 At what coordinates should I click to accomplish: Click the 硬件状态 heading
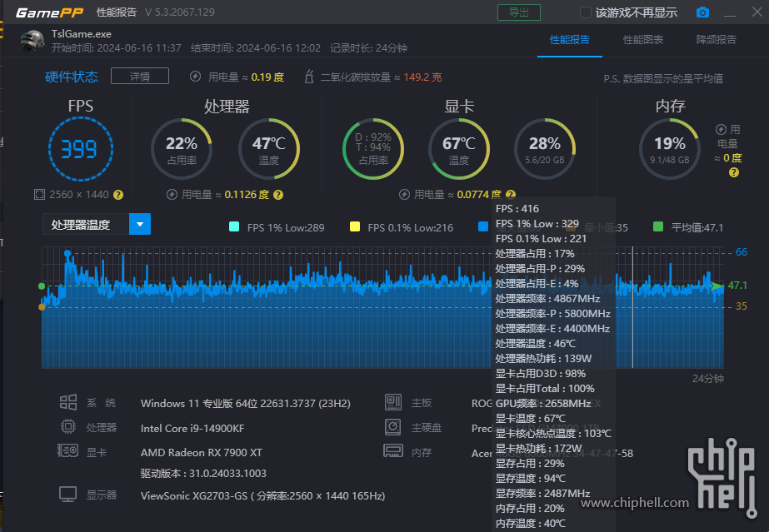click(x=72, y=77)
